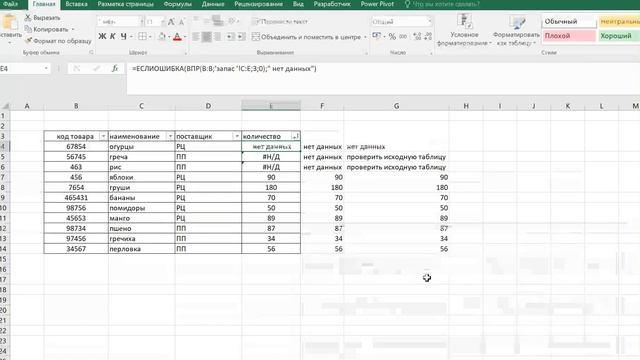This screenshot has height=360, width=640.
Task: Click the text orientation icon
Action: (233, 21)
